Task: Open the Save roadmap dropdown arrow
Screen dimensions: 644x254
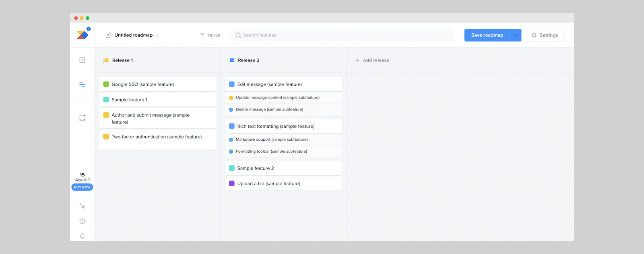Action: [515, 35]
